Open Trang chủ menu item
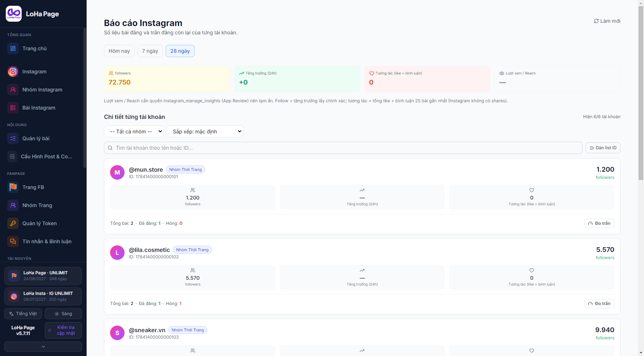Image resolution: width=644 pixels, height=356 pixels. 43,48
